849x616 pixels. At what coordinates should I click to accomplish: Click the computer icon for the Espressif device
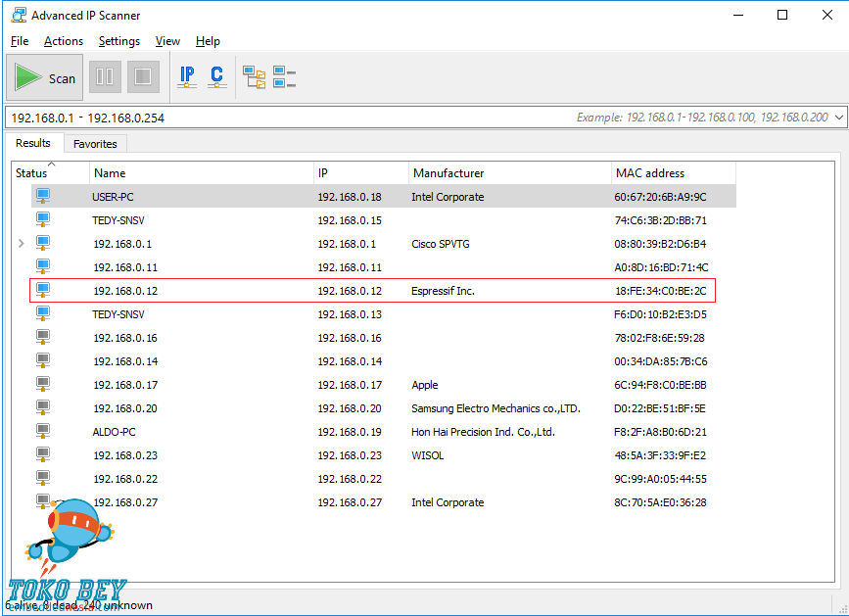[x=43, y=290]
